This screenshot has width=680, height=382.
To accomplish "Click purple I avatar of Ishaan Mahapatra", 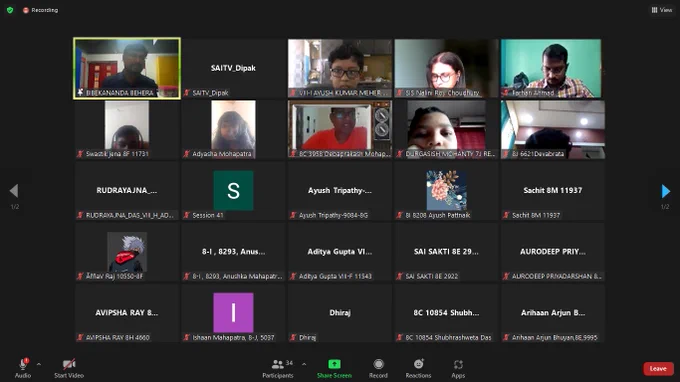I will 233,313.
